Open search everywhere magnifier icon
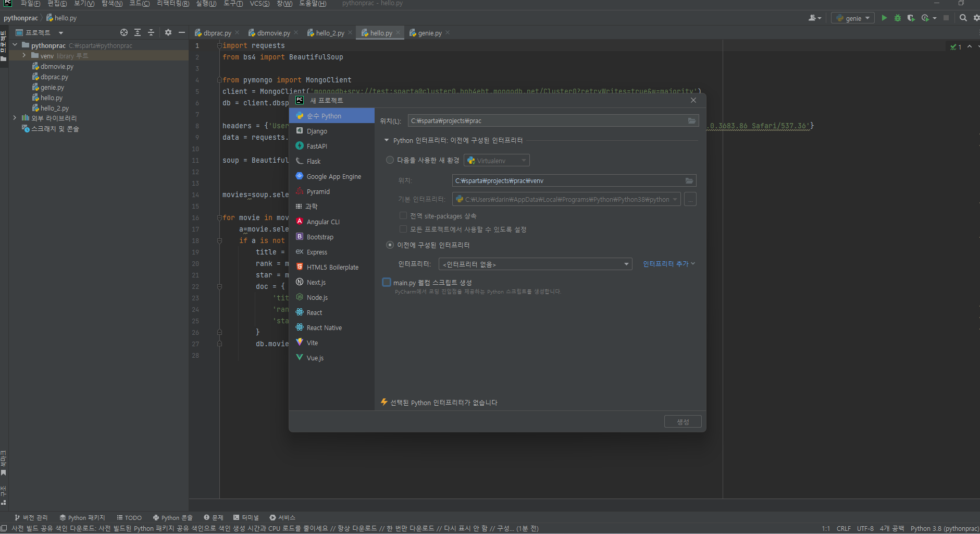 coord(963,18)
